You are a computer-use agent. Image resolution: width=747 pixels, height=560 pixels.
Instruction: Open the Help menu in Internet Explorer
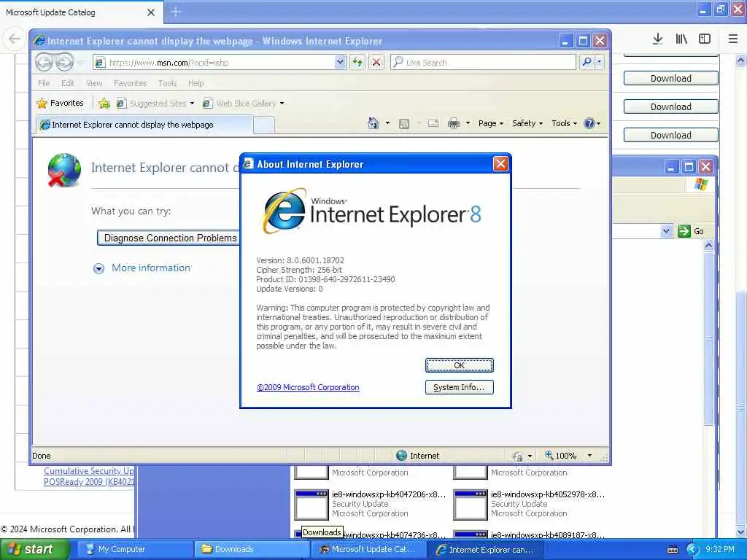pyautogui.click(x=196, y=83)
